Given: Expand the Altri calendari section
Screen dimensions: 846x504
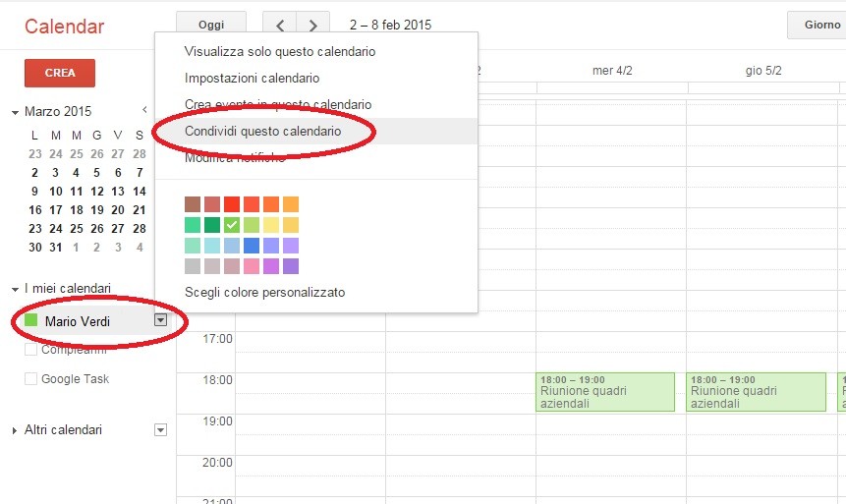Looking at the screenshot, I should coord(15,430).
